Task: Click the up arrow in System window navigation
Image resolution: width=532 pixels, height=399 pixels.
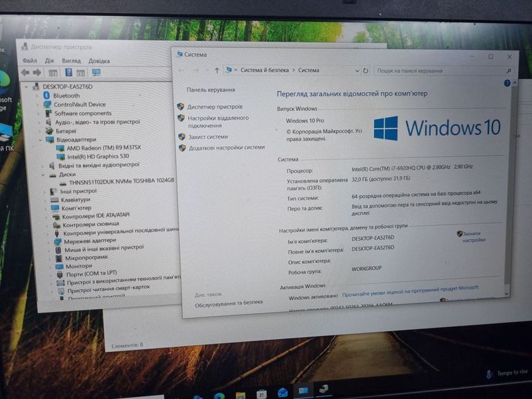Action: (x=216, y=70)
